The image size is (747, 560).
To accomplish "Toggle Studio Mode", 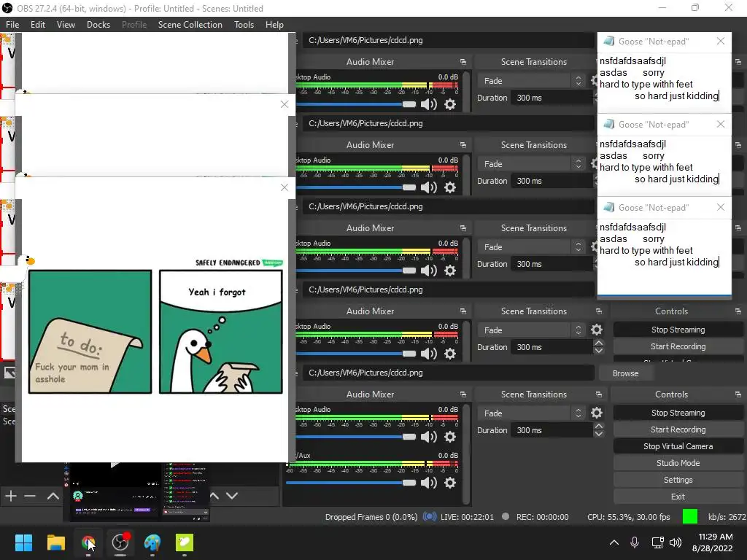I will point(678,463).
